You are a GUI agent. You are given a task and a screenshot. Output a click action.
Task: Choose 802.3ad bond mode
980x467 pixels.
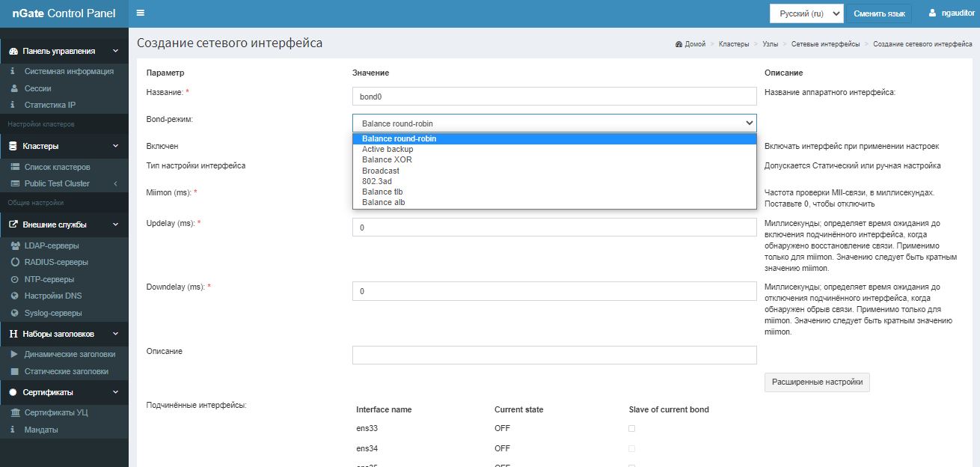point(554,181)
